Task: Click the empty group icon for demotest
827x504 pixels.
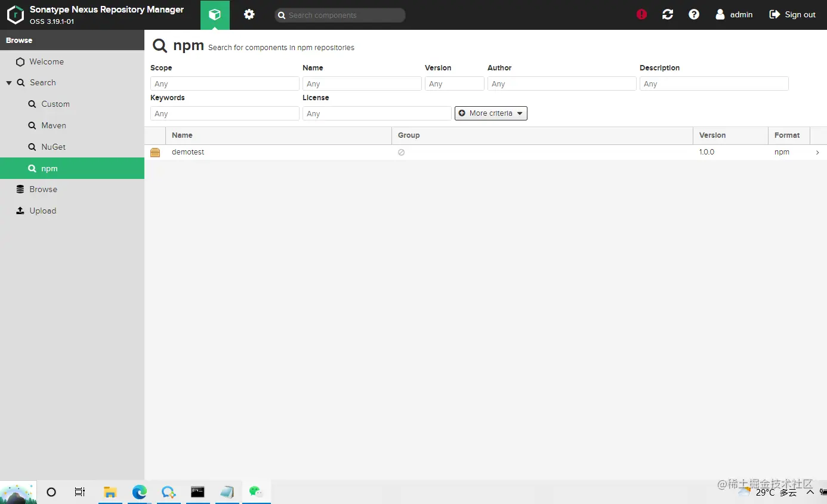Action: (402, 152)
